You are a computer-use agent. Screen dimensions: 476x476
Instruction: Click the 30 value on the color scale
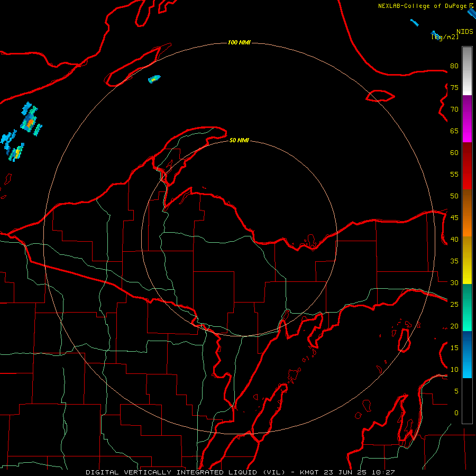click(454, 282)
